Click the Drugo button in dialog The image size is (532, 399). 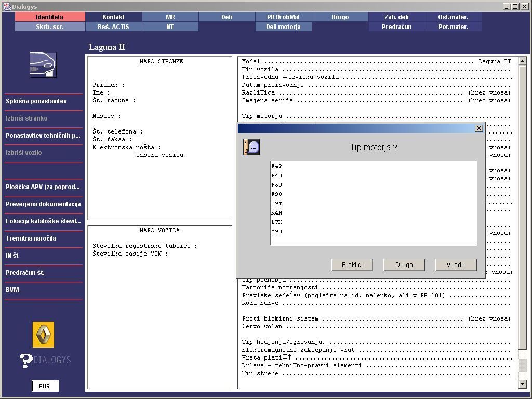click(404, 264)
